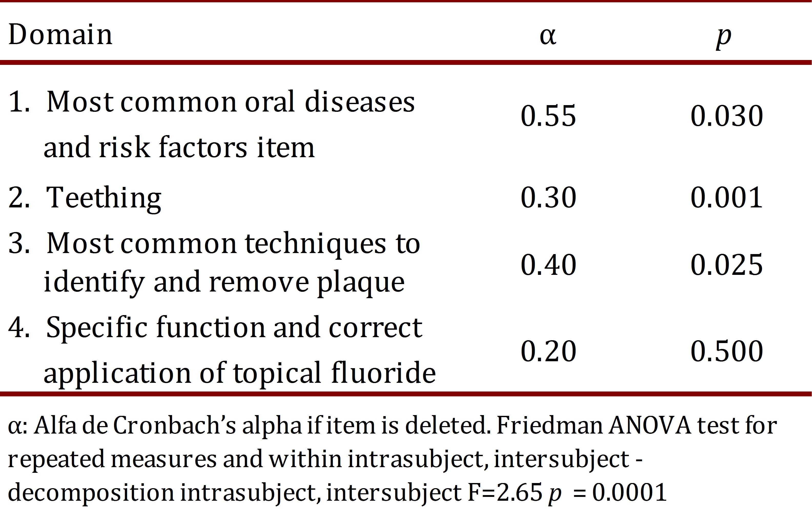Select the alpha value 0.20

pyautogui.click(x=548, y=351)
